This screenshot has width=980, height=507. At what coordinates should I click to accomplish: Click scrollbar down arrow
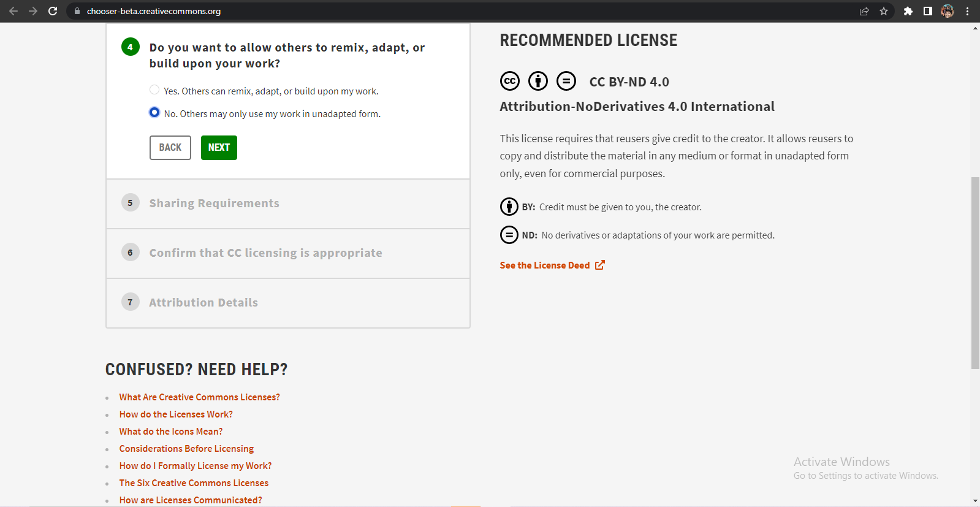[975, 501]
